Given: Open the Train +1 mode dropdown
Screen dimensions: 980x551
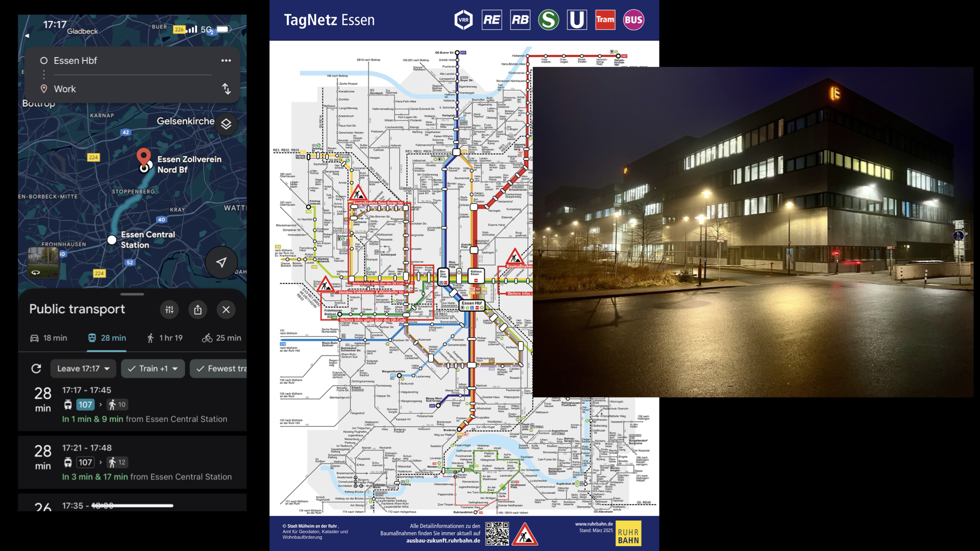Looking at the screenshot, I should tap(153, 368).
